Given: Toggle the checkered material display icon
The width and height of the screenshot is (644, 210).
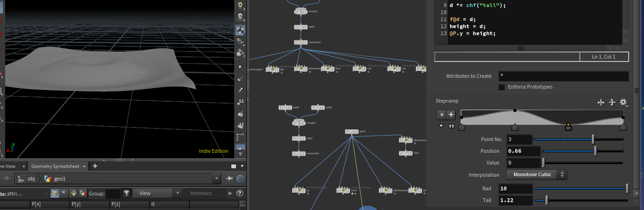Looking at the screenshot, I should pos(241,30).
